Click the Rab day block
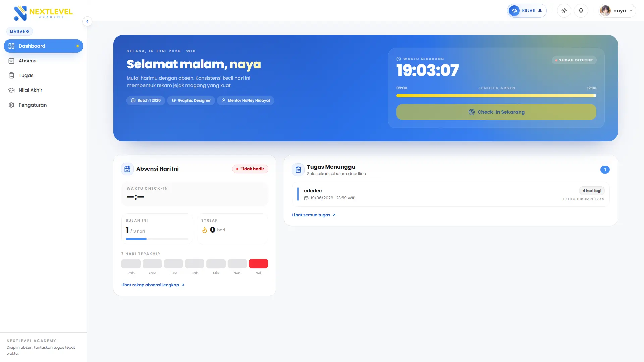 131,264
